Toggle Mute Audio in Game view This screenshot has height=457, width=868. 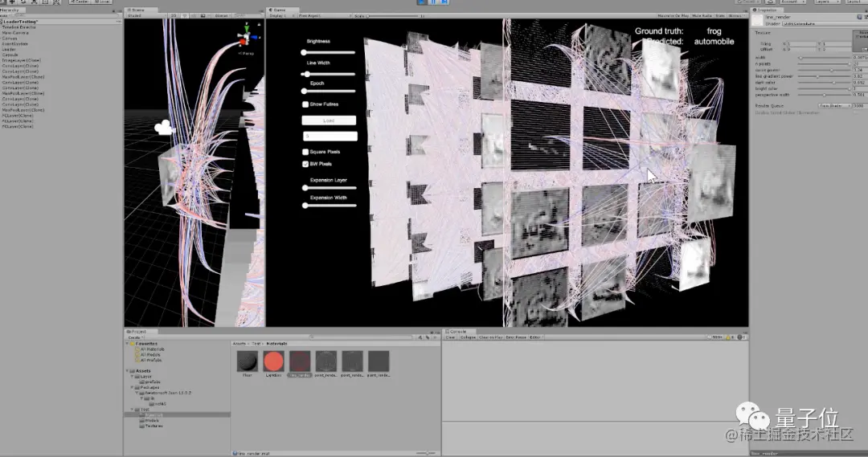pyautogui.click(x=702, y=15)
